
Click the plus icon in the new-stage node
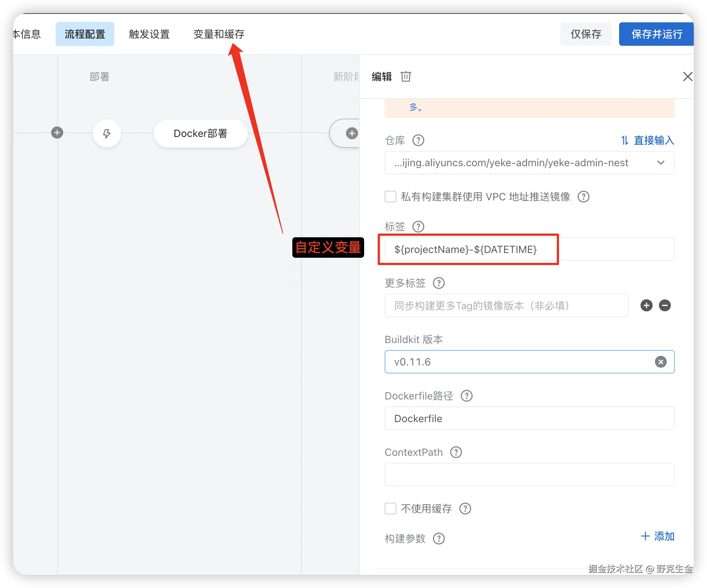click(x=352, y=133)
